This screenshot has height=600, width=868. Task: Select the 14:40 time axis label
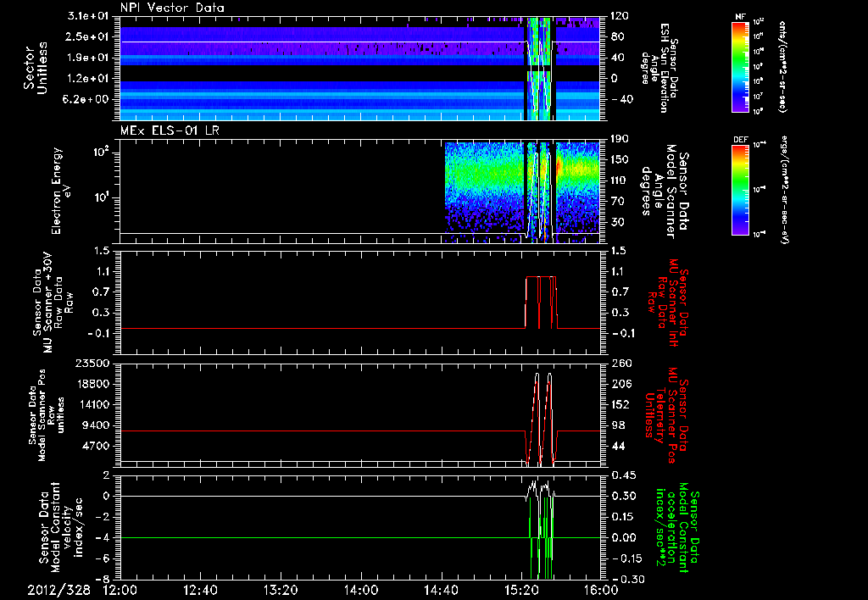[440, 589]
